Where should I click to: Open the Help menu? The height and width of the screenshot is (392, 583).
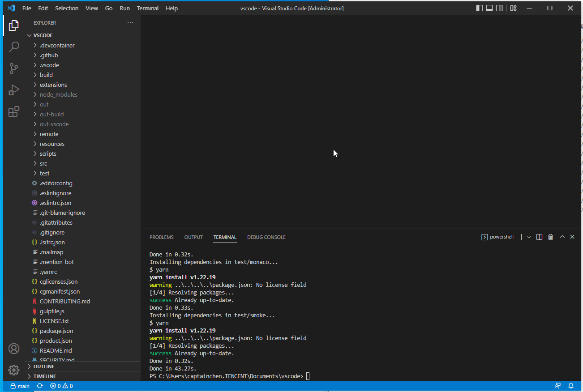point(171,9)
